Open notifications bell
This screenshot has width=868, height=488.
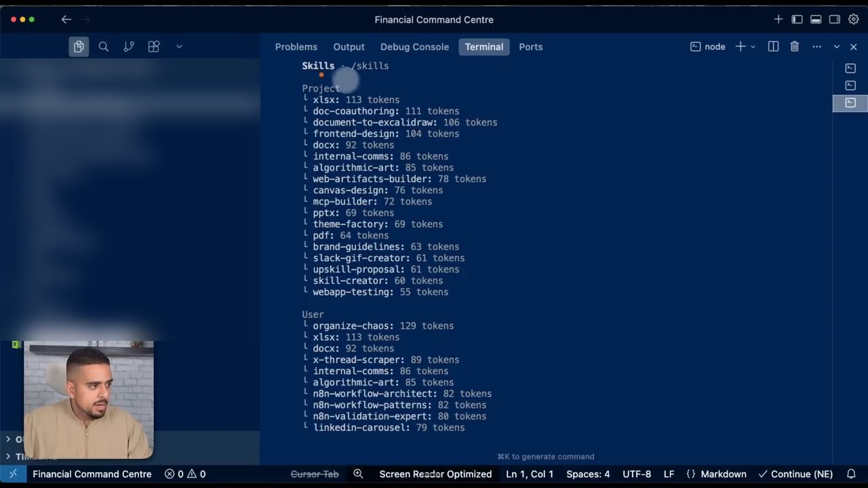(x=851, y=474)
